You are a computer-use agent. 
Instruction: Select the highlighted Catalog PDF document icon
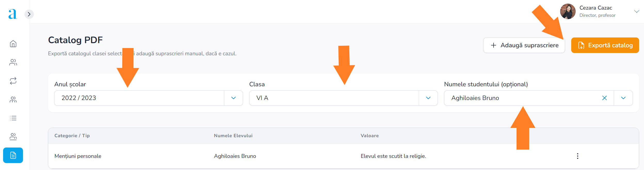[13, 155]
